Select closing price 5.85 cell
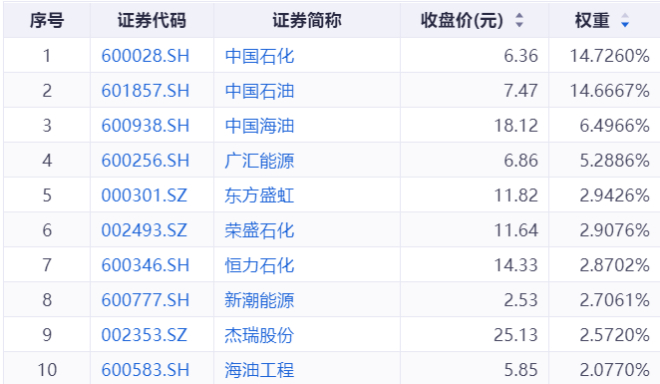The width and height of the screenshot is (660, 384). point(521,370)
